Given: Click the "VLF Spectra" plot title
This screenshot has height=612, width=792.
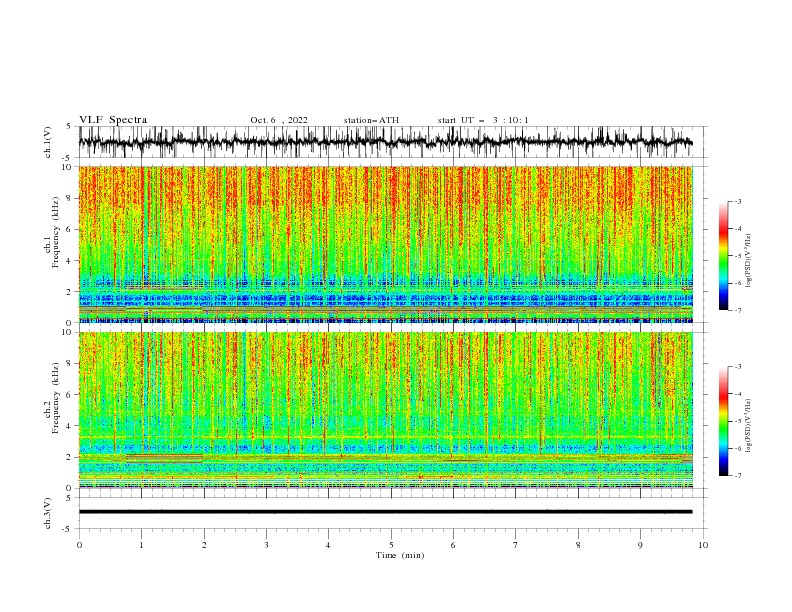Looking at the screenshot, I should (113, 120).
